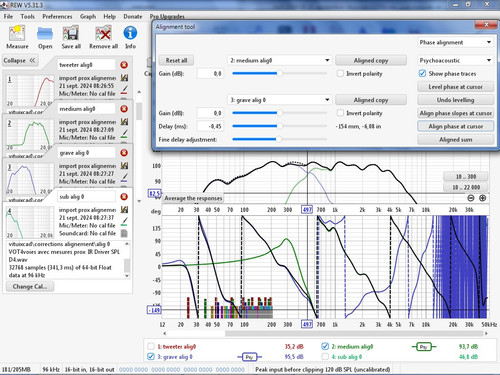The height and width of the screenshot is (375, 500).
Task: Adjust the grave alig 0 Delay slider
Action: tap(279, 126)
